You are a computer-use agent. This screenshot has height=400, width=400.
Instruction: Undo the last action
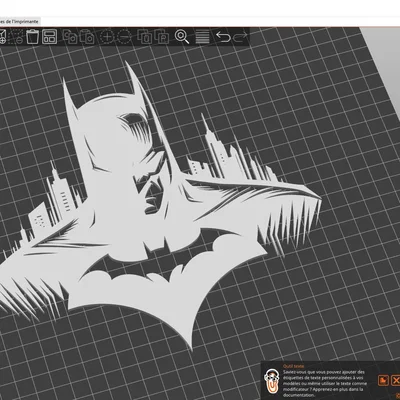[223, 37]
